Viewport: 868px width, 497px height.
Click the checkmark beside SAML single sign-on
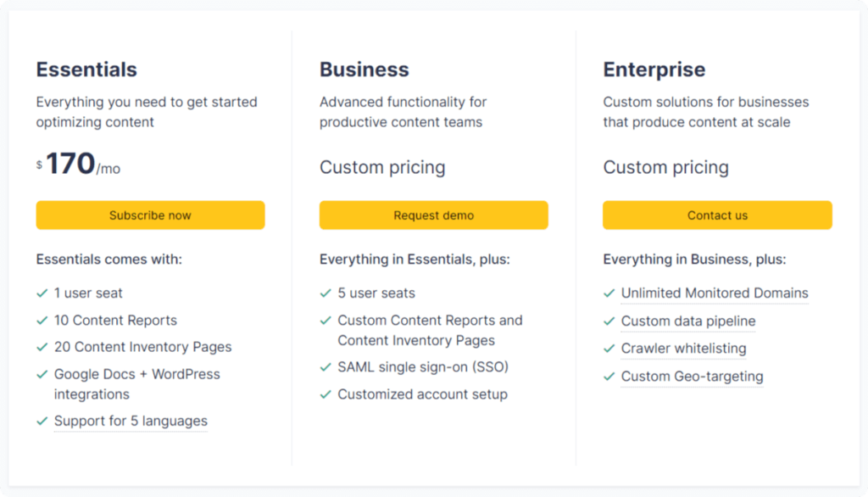(325, 366)
